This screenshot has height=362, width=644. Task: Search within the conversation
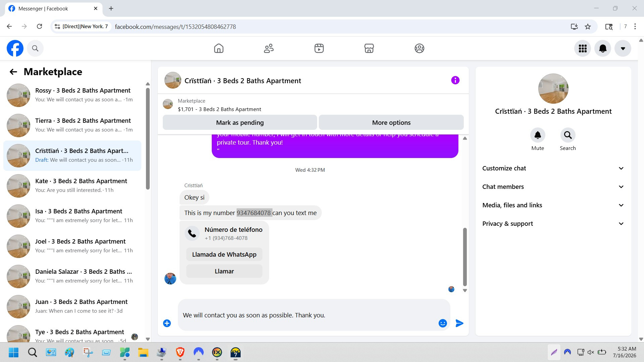[568, 135]
